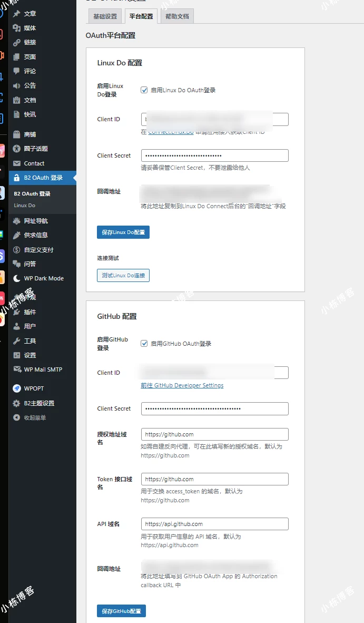Follow the 前往 GitHub Developer Settings link
The height and width of the screenshot is (623, 364).
click(182, 385)
